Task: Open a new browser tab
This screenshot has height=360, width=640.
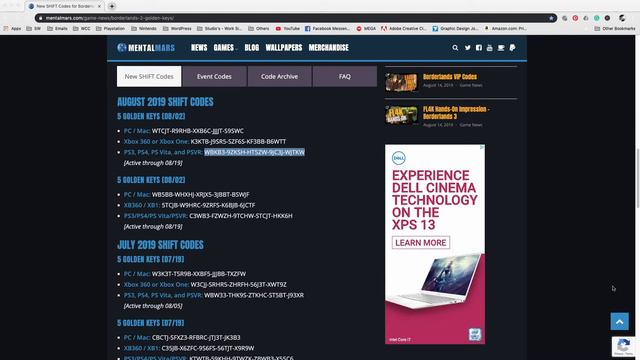Action: [x=112, y=6]
